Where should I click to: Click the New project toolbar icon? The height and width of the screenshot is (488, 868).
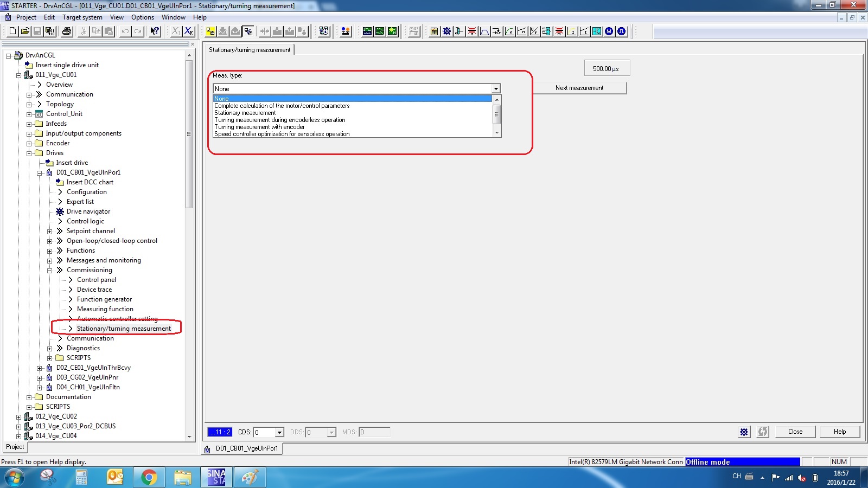point(12,31)
